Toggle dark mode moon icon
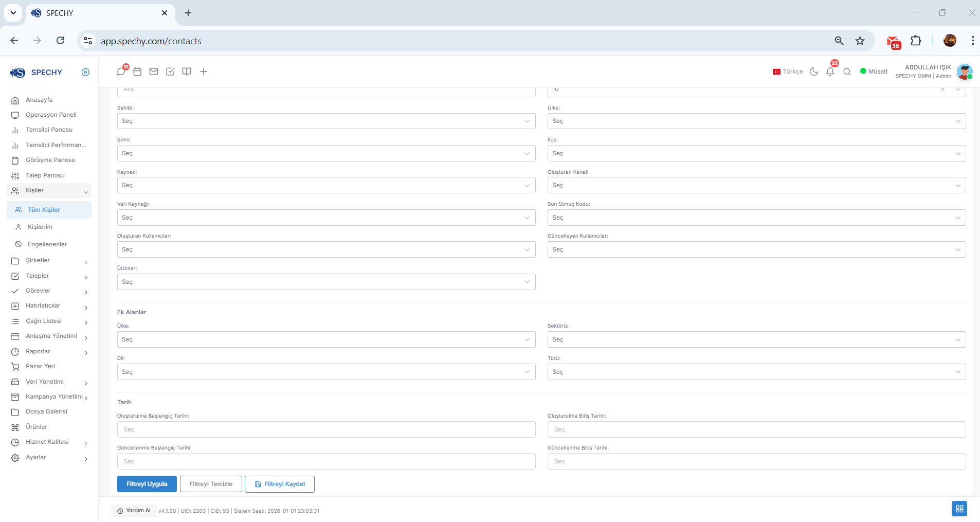The height and width of the screenshot is (522, 980). pyautogui.click(x=814, y=71)
